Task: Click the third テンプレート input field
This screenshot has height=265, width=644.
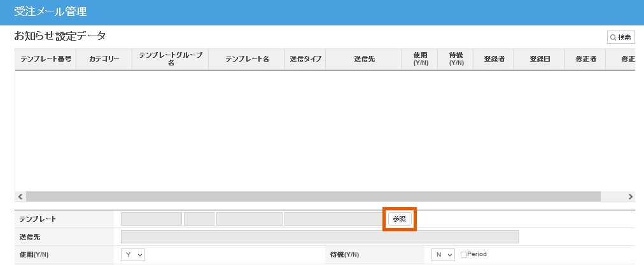Action: coord(249,219)
